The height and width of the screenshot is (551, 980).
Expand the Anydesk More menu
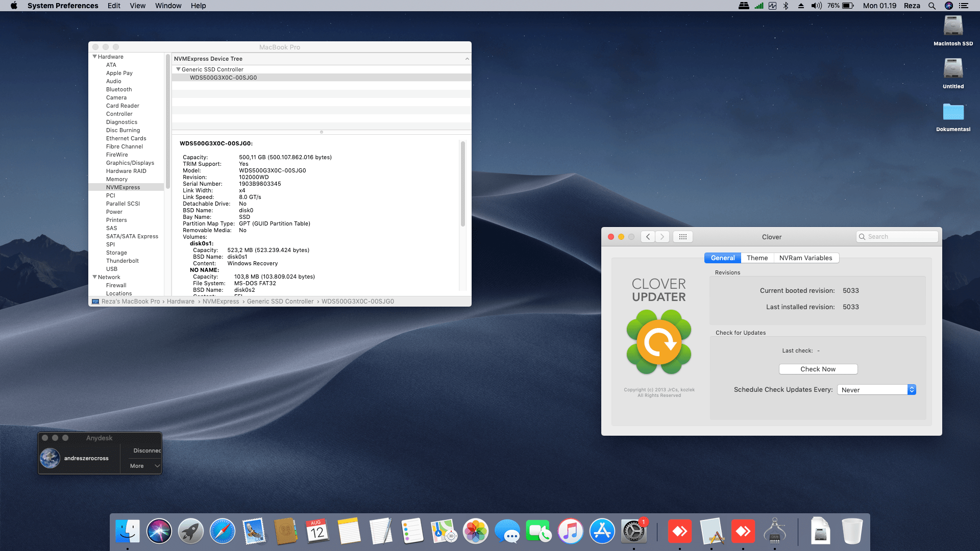click(x=144, y=466)
